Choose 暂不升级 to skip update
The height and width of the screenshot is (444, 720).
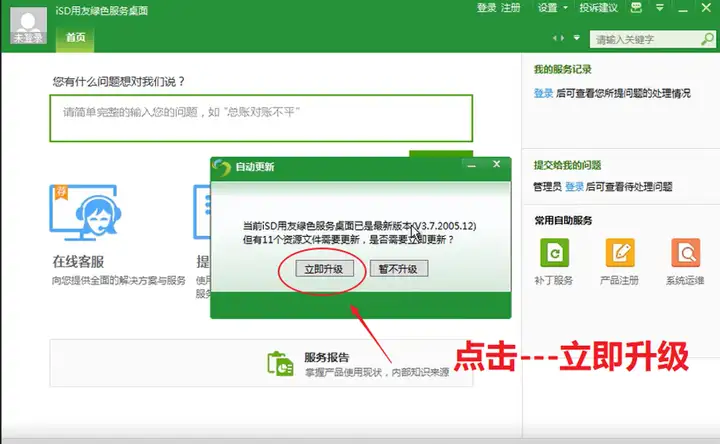pyautogui.click(x=399, y=269)
